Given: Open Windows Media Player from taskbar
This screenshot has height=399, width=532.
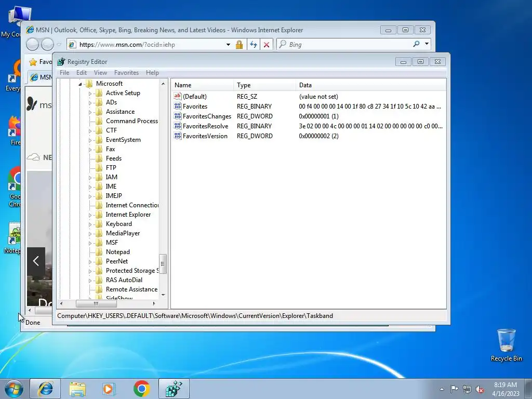Looking at the screenshot, I should click(109, 389).
